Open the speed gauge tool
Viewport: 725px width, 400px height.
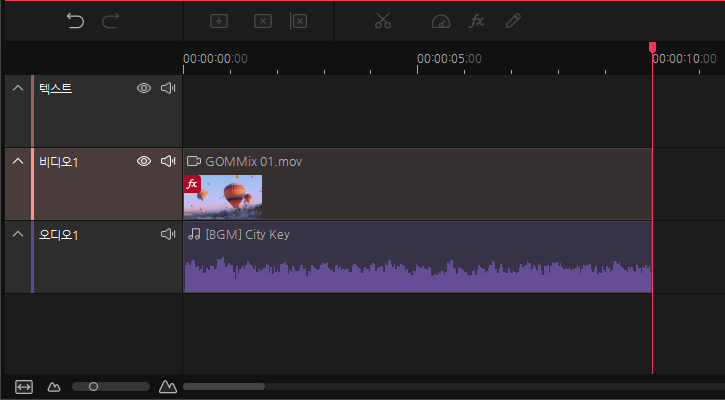[x=441, y=21]
